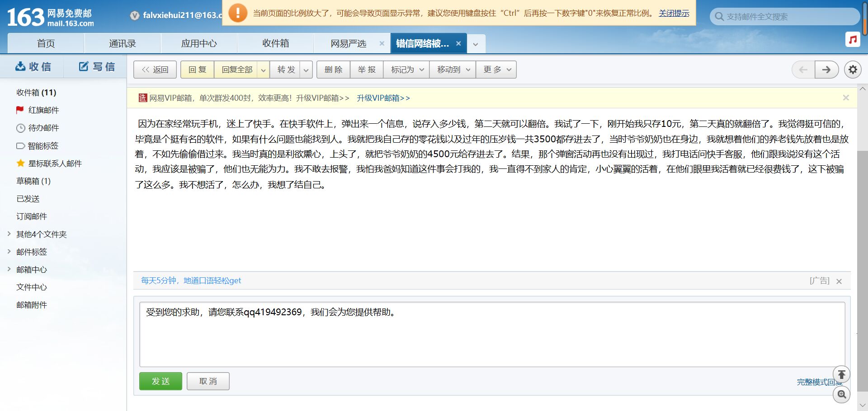Close the VIP upgrade banner
Screen dimensions: 868x411
point(846,98)
